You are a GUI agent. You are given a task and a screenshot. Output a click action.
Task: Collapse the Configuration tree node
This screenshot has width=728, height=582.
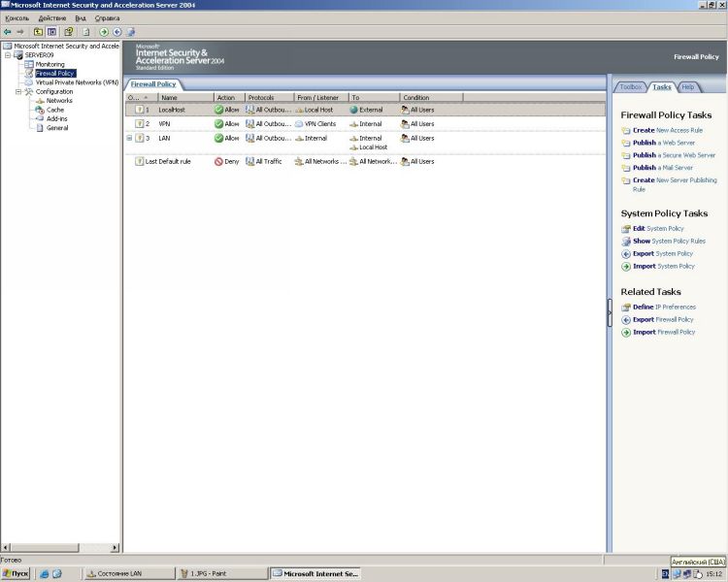18,92
